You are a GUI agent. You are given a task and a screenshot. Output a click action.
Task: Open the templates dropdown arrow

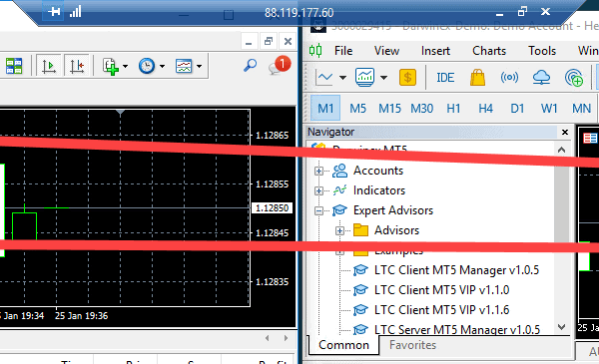tap(199, 67)
